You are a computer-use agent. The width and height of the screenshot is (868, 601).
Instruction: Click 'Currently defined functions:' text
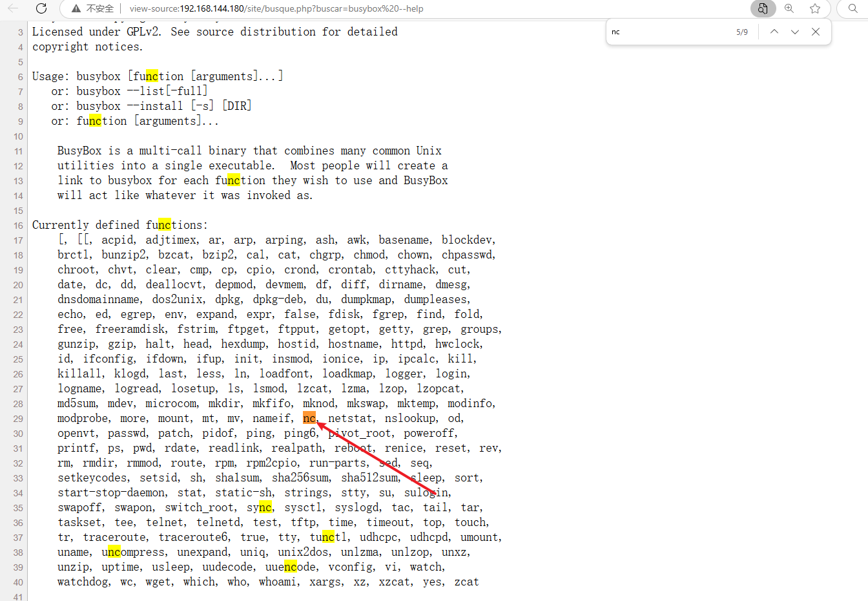(120, 225)
